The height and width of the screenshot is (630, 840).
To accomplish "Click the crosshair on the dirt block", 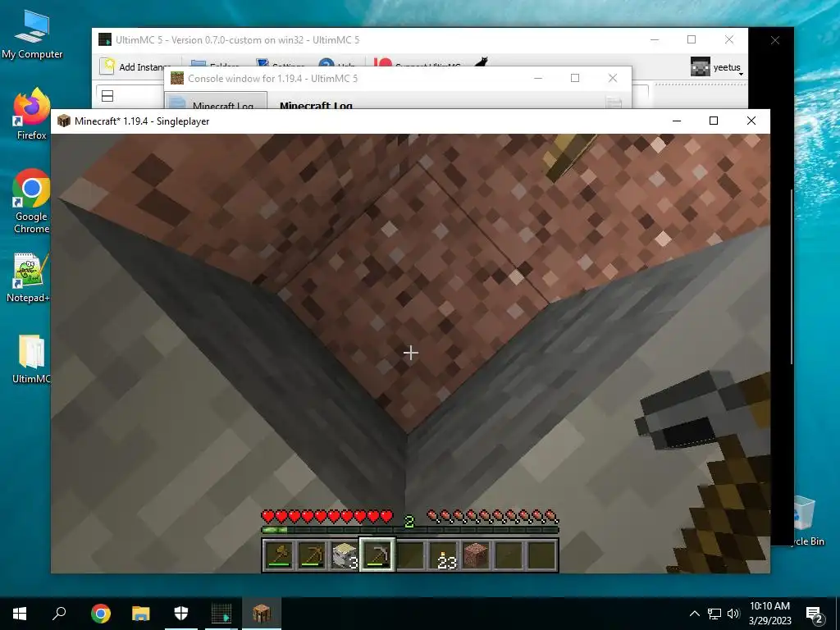I will coord(411,353).
